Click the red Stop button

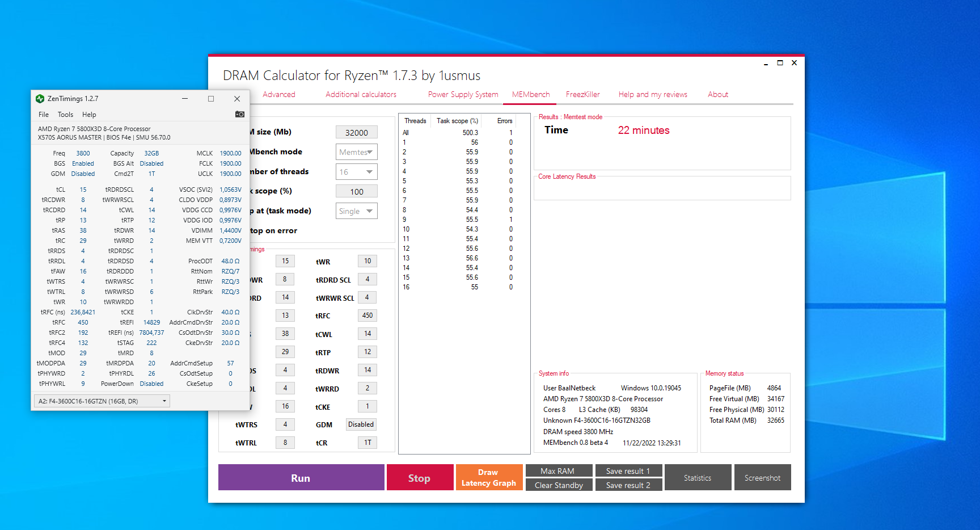click(420, 478)
